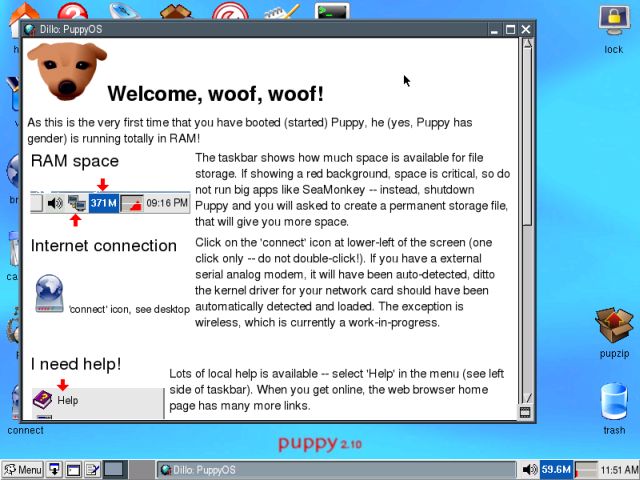Open the red question mark help desktop icon
The image size is (640, 480).
click(73, 11)
